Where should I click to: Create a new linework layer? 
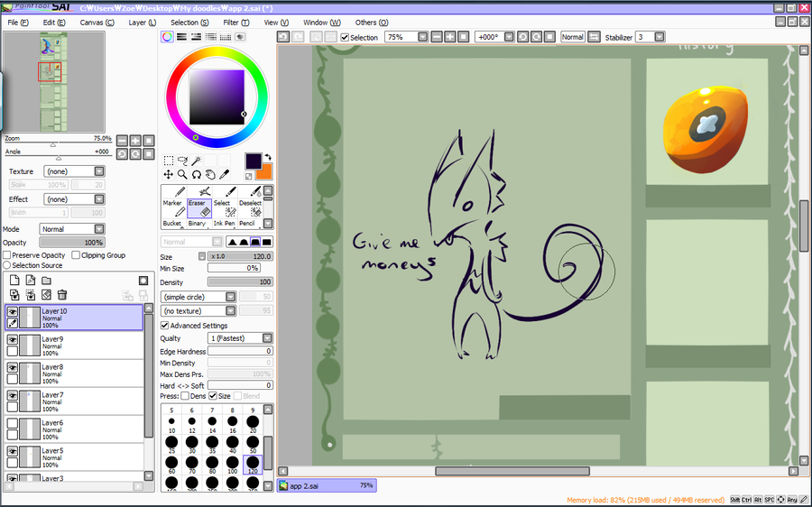[31, 281]
